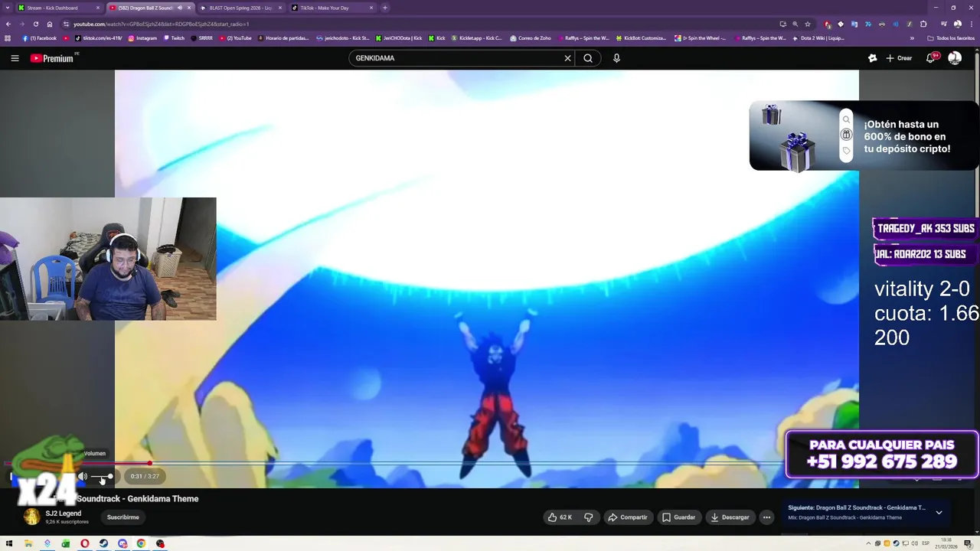The image size is (980, 551).
Task: Open the Twitch bookmark
Action: [x=174, y=37]
